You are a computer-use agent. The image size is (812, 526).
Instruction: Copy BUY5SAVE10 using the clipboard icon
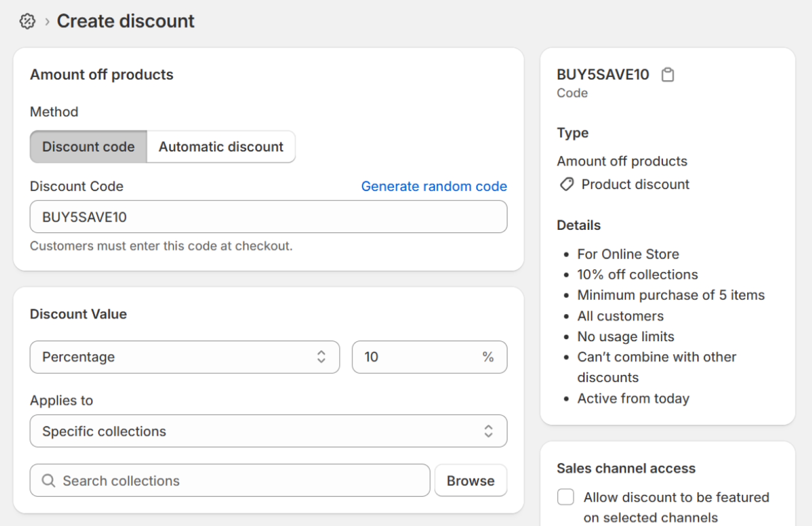(x=668, y=74)
